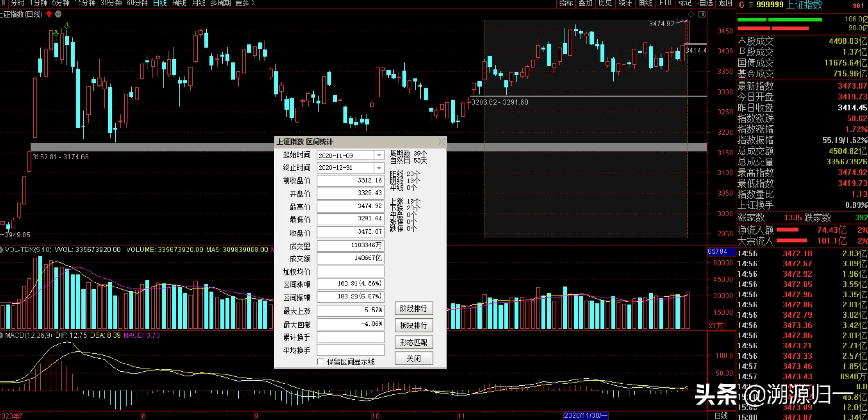Click the 标记 toolbar button
This screenshot has height=420, width=868.
pos(685,3)
